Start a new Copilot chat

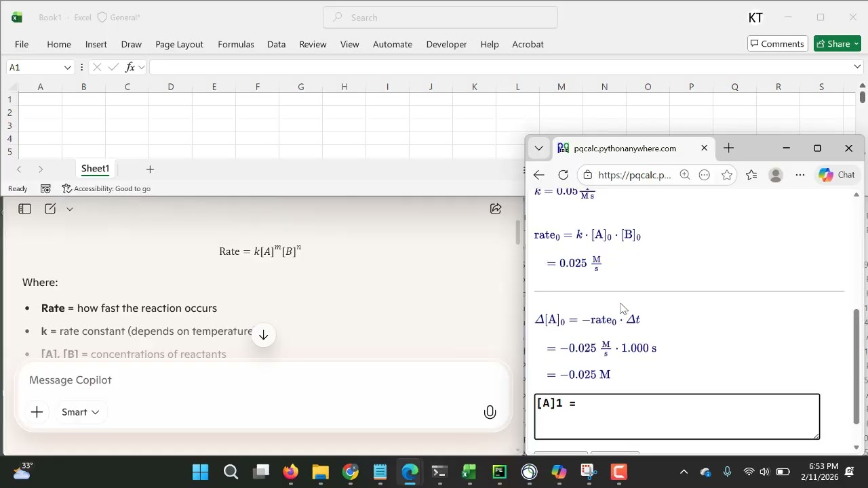(x=50, y=209)
